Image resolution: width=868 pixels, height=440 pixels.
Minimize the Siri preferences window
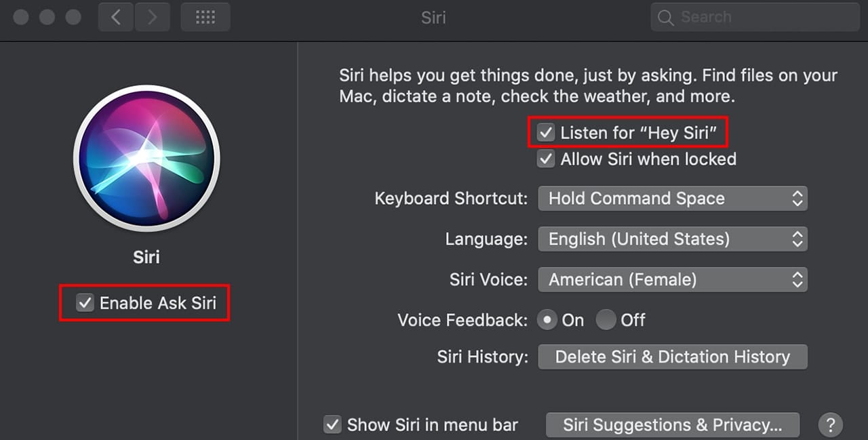pos(47,17)
